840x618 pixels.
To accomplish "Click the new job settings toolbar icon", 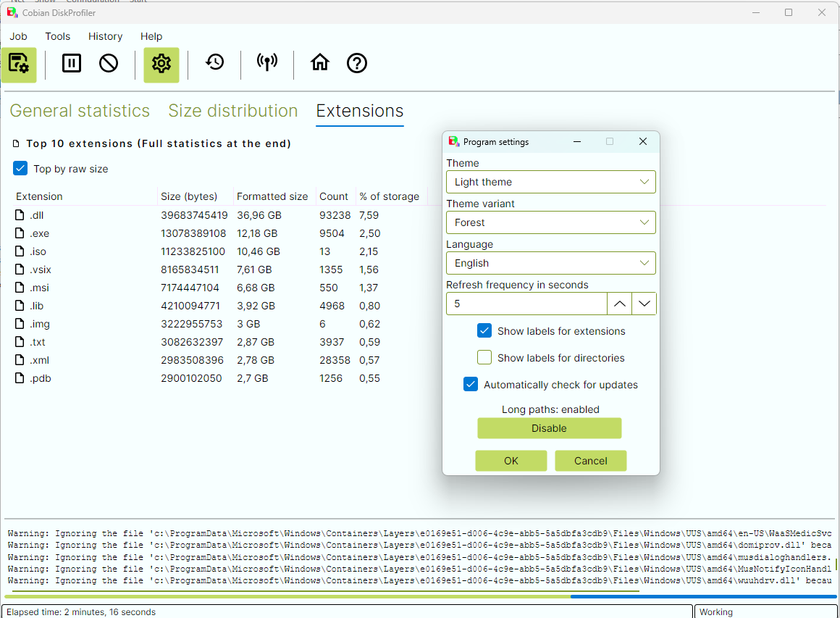I will click(19, 64).
